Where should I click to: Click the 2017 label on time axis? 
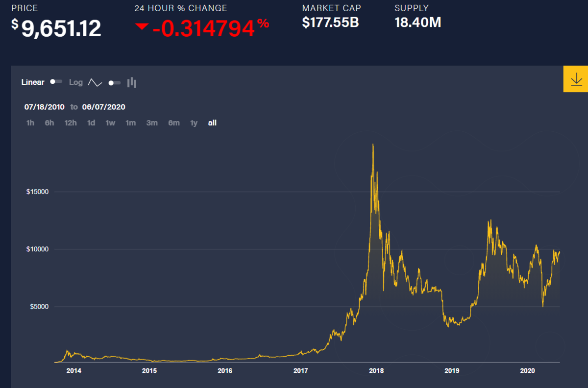(x=300, y=371)
